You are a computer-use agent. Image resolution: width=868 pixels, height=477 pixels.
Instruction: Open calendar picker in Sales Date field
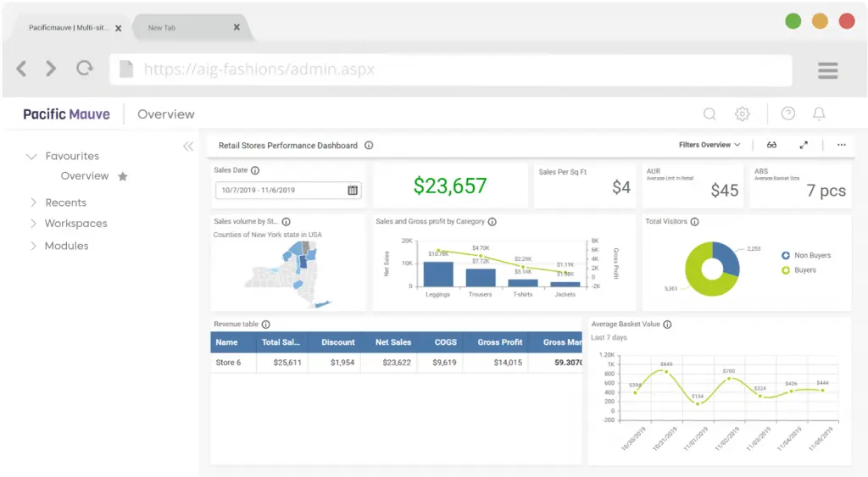[x=353, y=190]
